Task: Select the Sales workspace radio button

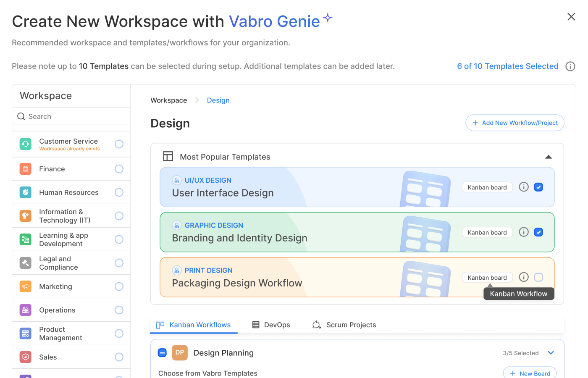Action: click(119, 357)
